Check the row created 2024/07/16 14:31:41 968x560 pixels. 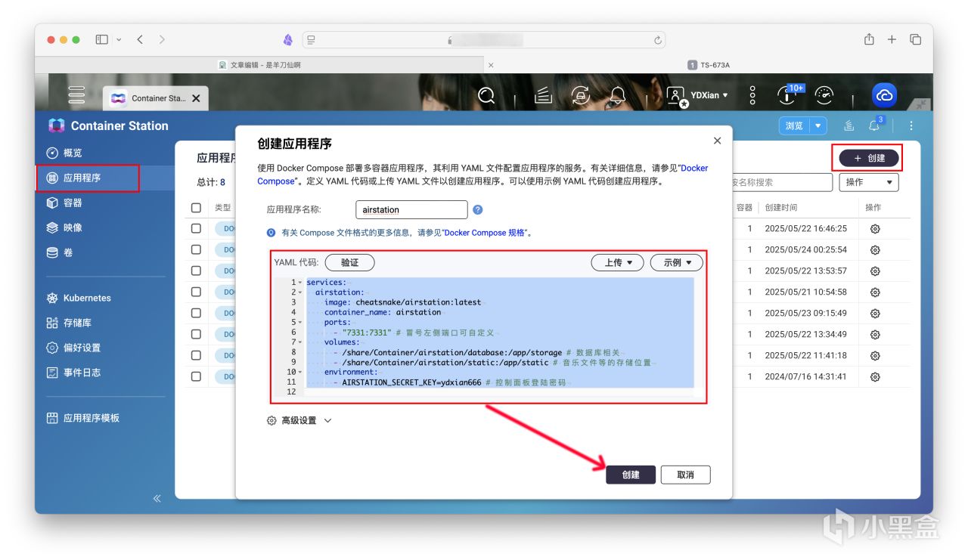pyautogui.click(x=196, y=376)
